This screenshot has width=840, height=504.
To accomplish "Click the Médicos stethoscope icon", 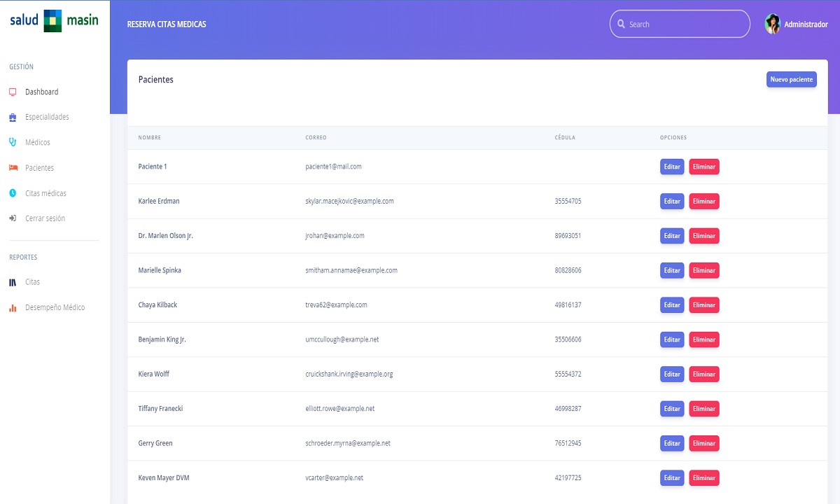I will 13,142.
